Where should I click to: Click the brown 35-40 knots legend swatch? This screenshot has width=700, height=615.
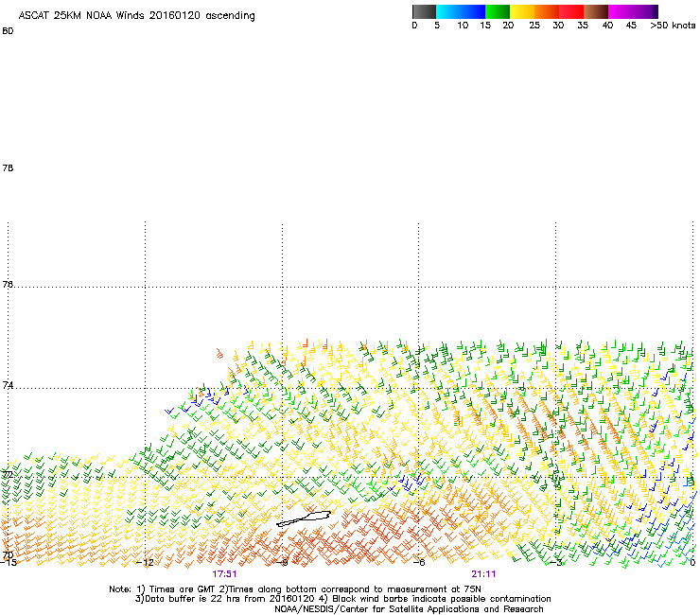coord(596,11)
